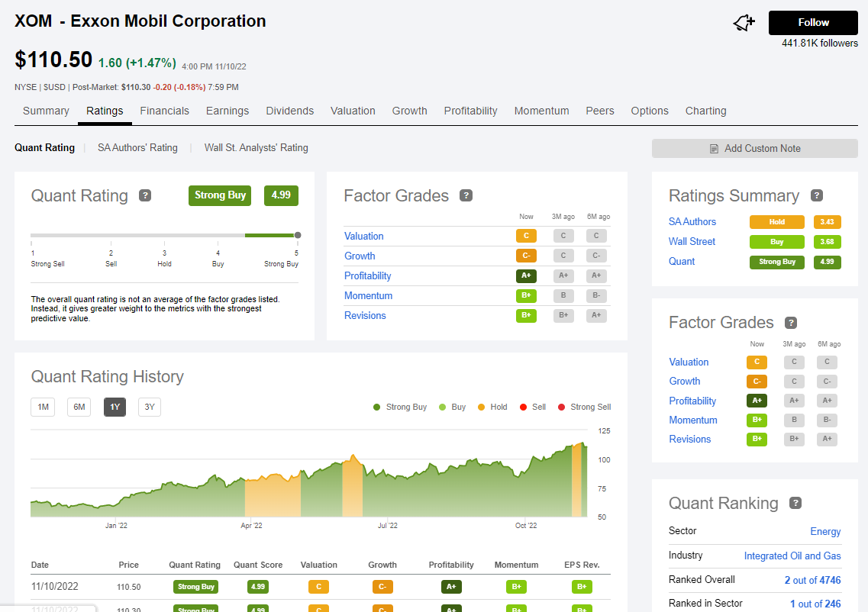Open Wall Street link in Ratings Summary

pyautogui.click(x=692, y=242)
